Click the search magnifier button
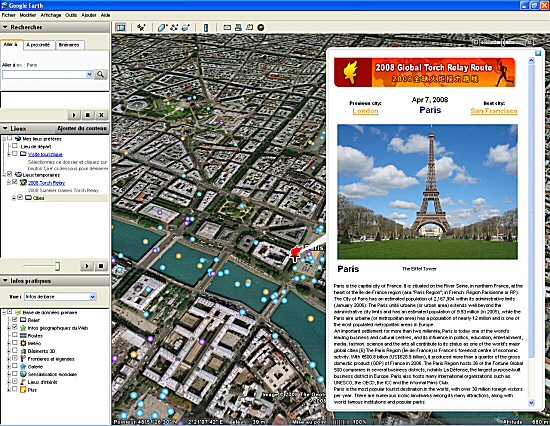 [101, 74]
